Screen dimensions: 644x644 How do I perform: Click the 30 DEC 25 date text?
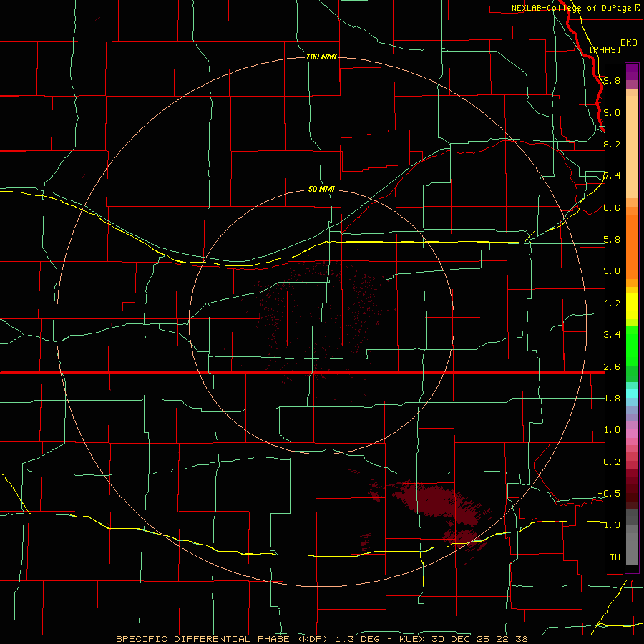pyautogui.click(x=462, y=639)
